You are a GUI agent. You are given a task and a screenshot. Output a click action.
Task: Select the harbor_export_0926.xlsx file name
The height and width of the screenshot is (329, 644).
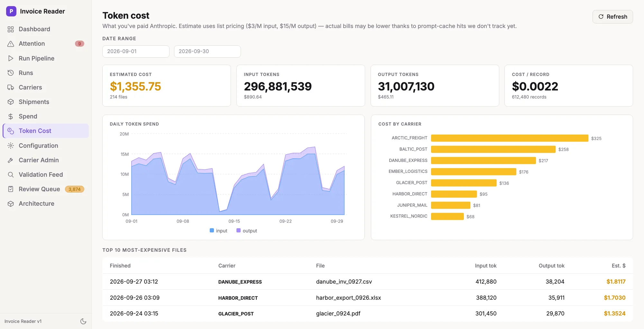348,298
